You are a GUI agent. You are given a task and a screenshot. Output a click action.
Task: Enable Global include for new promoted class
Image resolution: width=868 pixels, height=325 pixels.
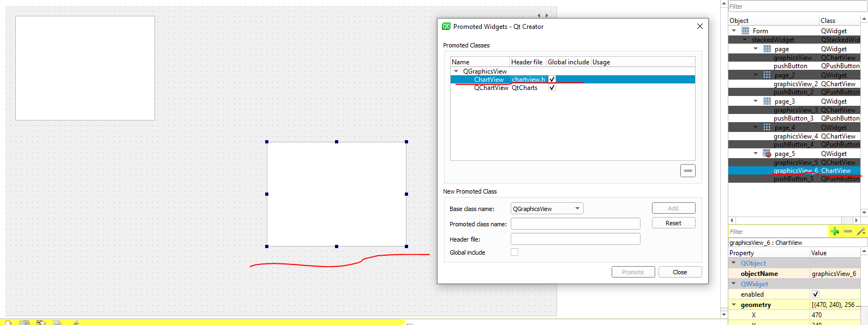click(x=514, y=252)
